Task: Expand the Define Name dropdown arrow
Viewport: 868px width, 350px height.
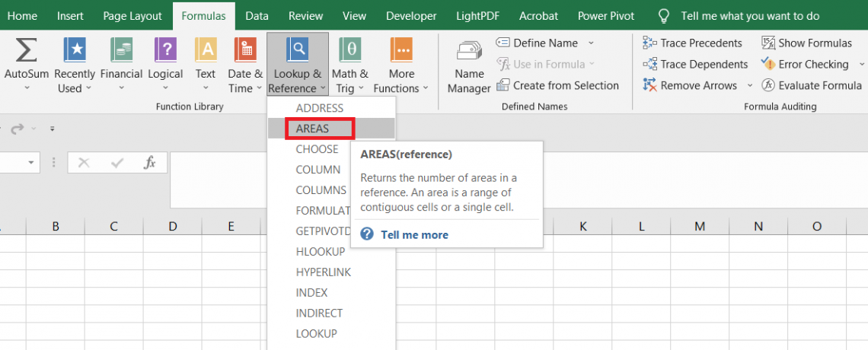Action: pyautogui.click(x=592, y=43)
